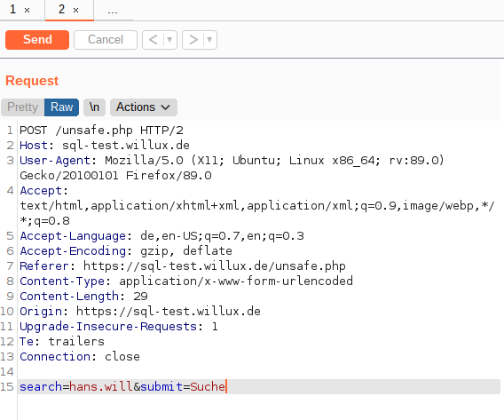
Task: Click the Accept-Language header name
Action: pyautogui.click(x=73, y=236)
